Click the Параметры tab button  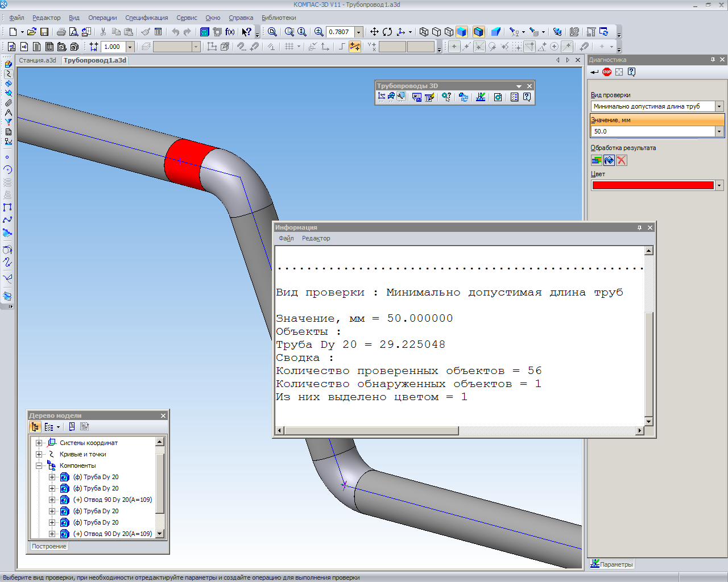pyautogui.click(x=611, y=564)
